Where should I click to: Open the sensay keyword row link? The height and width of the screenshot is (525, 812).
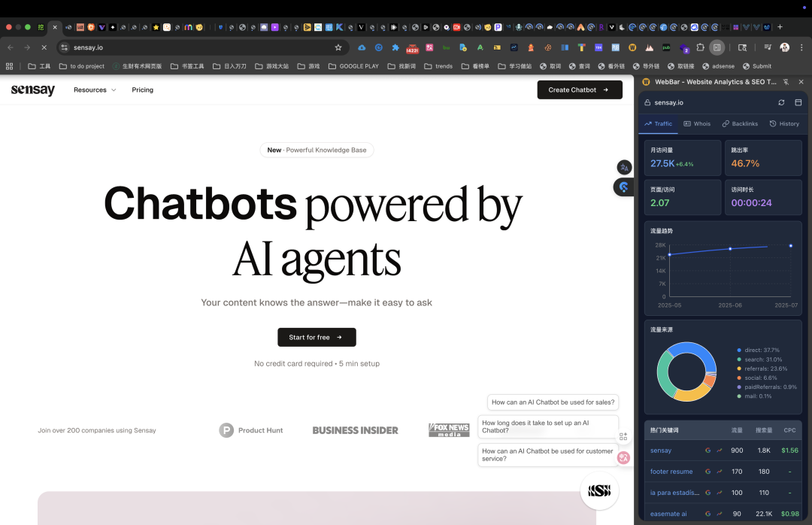click(661, 451)
